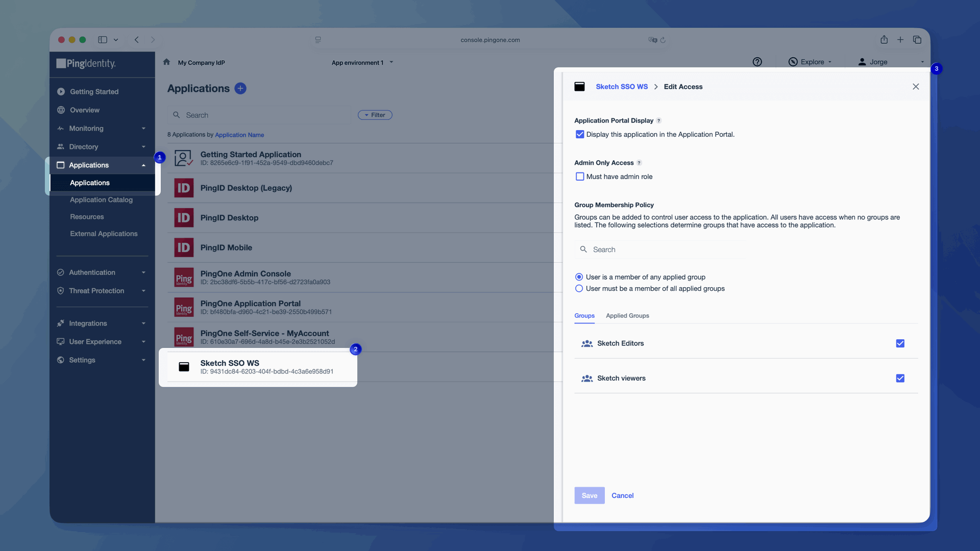Click the browser share icon
This screenshot has height=551, width=980.
(884, 40)
